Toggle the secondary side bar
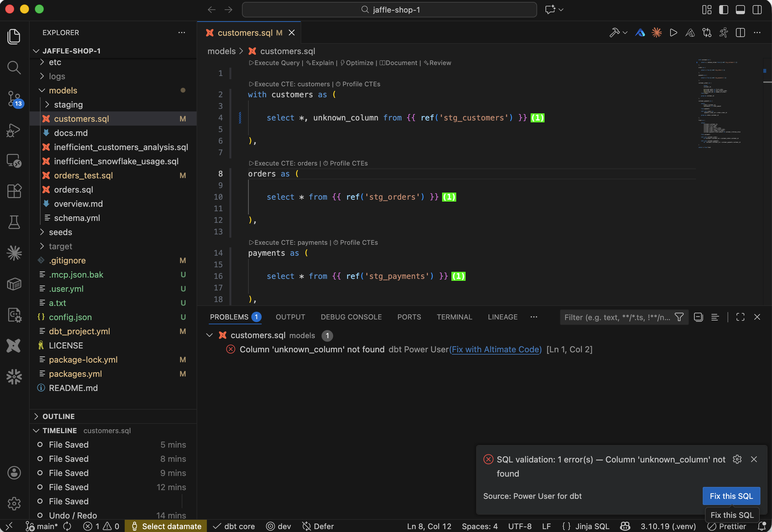This screenshot has width=772, height=532. coord(757,10)
